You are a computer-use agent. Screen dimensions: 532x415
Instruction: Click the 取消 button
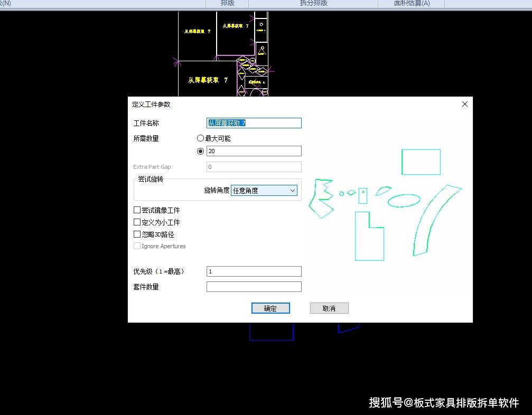[x=329, y=308]
